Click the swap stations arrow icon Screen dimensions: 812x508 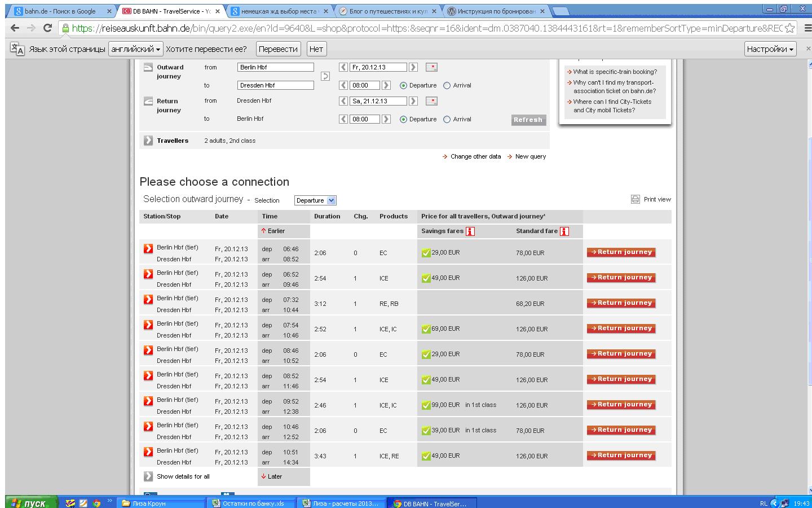[325, 76]
